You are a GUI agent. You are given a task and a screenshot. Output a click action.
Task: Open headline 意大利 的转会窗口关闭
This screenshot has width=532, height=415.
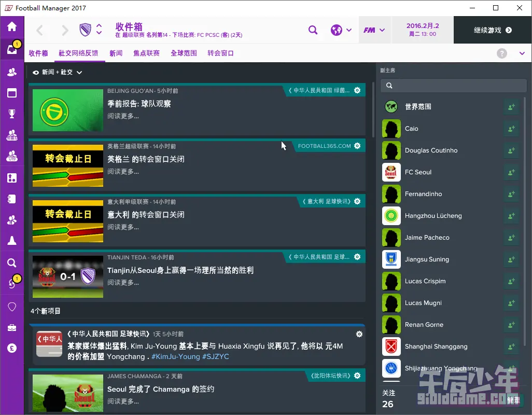pyautogui.click(x=146, y=215)
